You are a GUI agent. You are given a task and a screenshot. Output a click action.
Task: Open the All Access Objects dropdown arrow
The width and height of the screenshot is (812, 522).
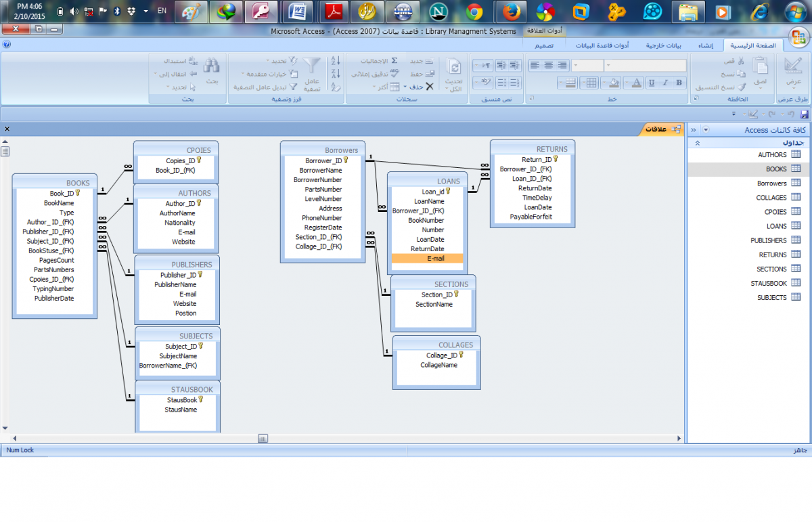tap(706, 130)
